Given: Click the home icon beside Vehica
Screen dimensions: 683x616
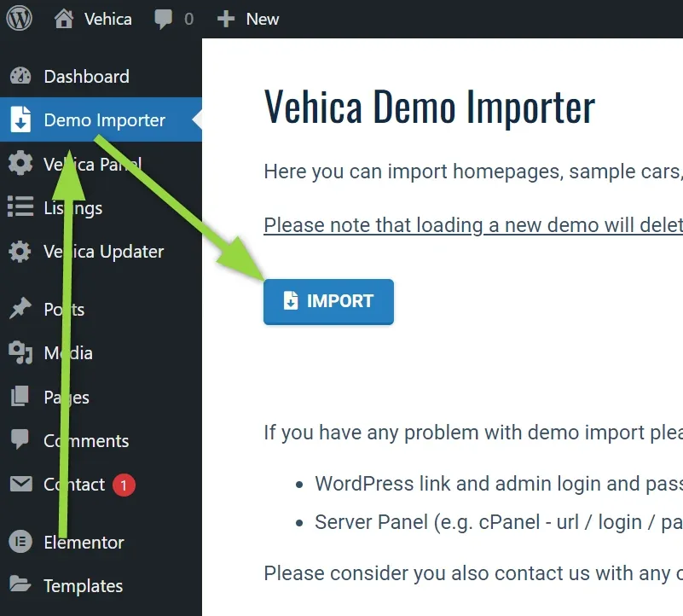Looking at the screenshot, I should pos(64,19).
